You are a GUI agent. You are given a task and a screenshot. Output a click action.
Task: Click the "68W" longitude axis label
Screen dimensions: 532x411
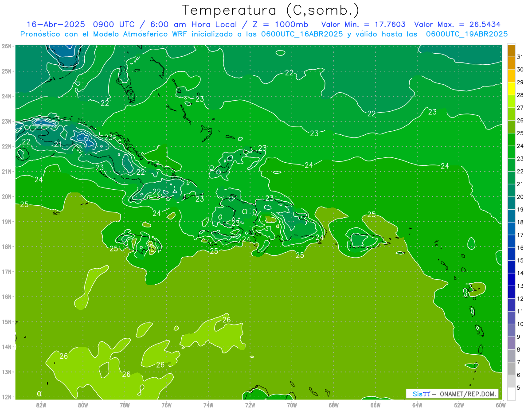(x=333, y=405)
